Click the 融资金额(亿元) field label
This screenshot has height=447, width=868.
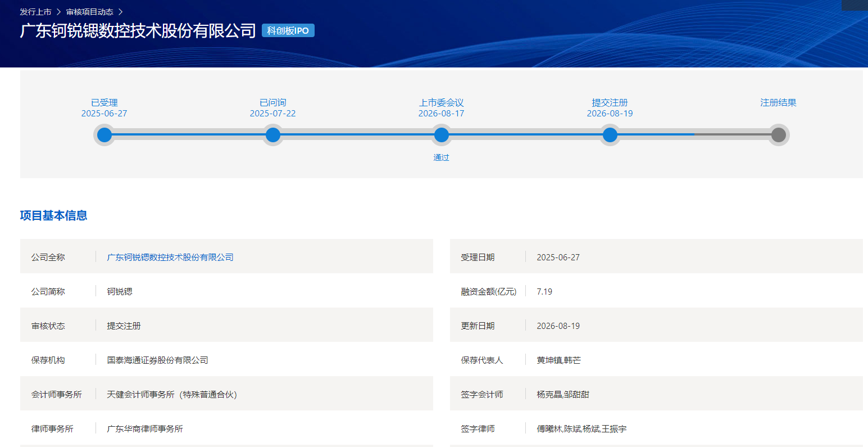(489, 292)
